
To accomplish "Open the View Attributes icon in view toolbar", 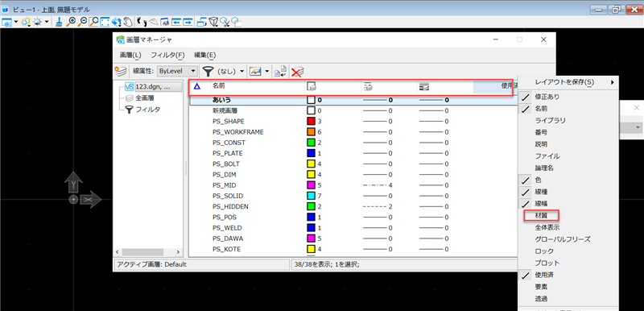I will [7, 22].
